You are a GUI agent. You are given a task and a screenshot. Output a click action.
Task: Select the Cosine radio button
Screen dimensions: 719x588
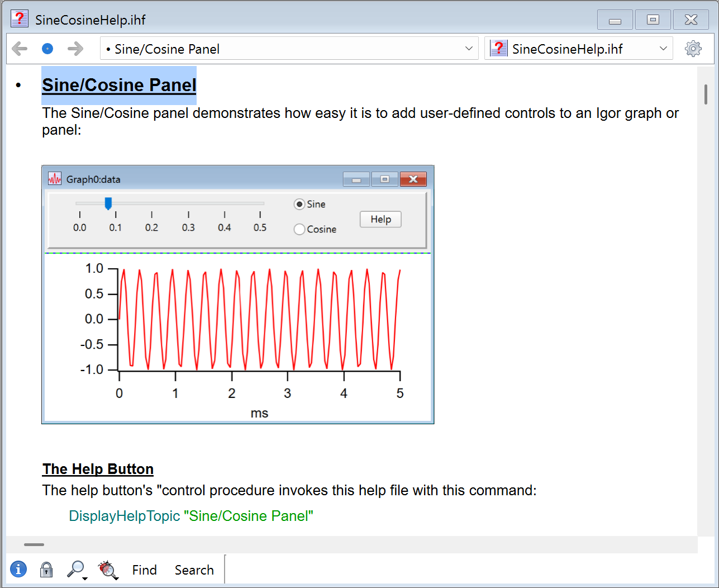click(299, 229)
